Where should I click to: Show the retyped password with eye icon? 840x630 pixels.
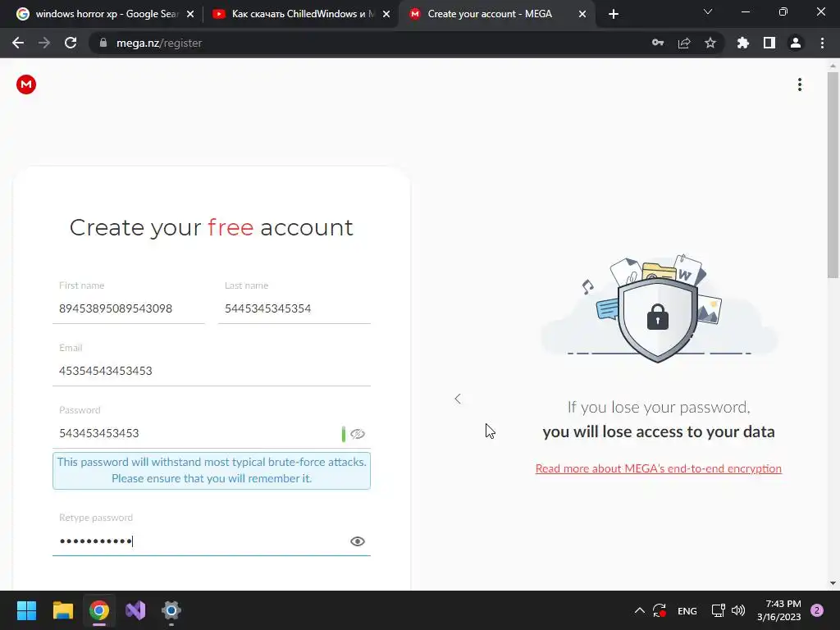(x=358, y=541)
